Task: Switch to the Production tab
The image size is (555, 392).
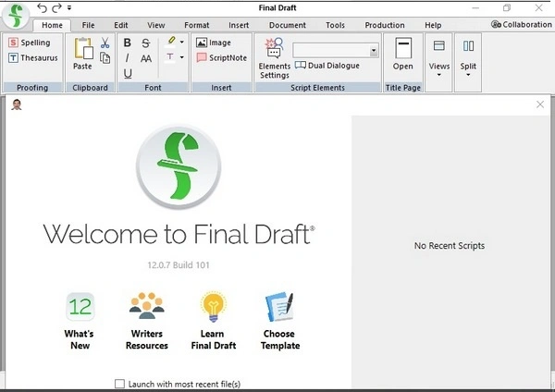Action: (x=384, y=25)
